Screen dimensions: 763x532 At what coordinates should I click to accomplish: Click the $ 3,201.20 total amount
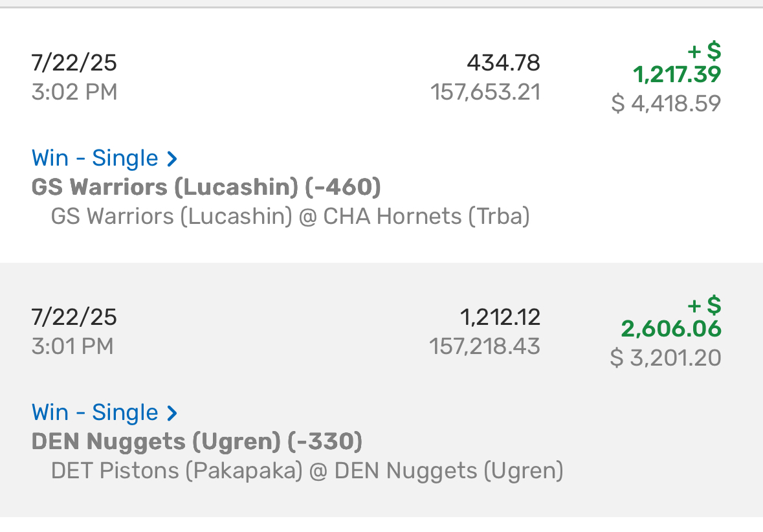tap(666, 358)
